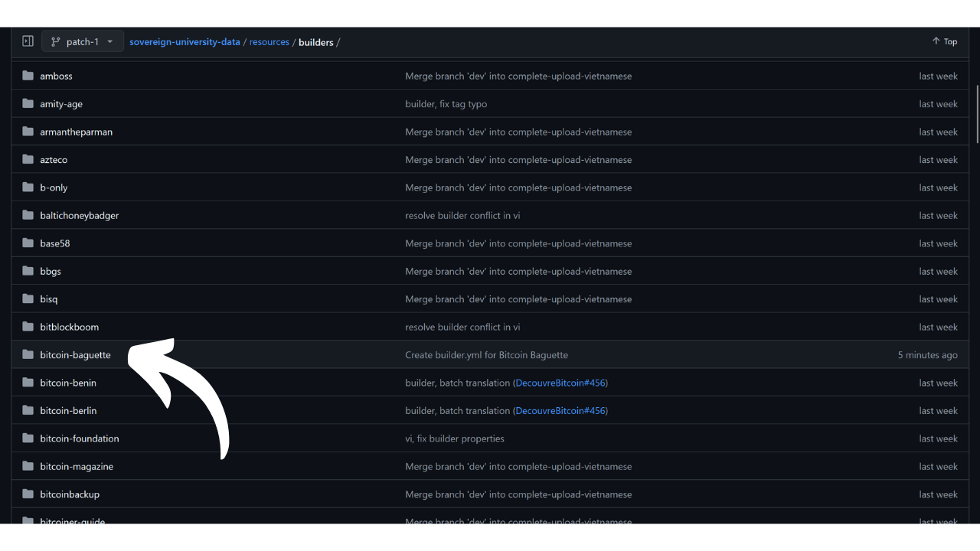This screenshot has height=551, width=980.
Task: Open sovereign-university-data breadcrumb link
Action: pyautogui.click(x=185, y=42)
